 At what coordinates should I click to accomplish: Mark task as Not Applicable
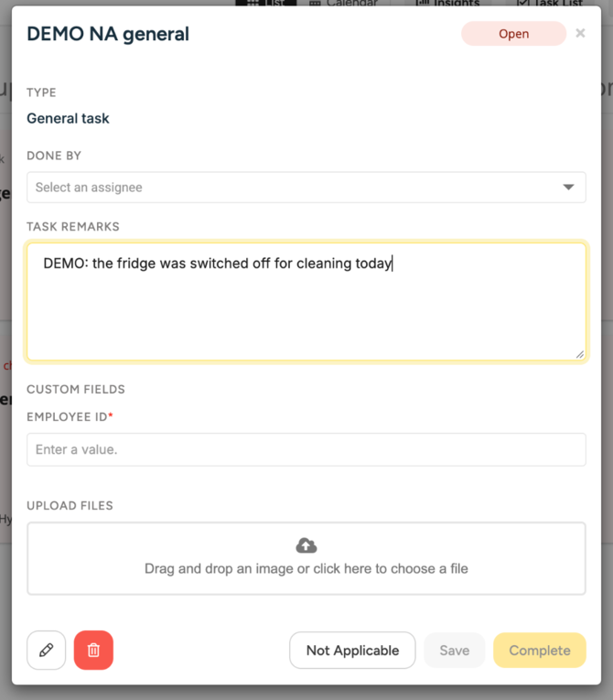point(352,651)
